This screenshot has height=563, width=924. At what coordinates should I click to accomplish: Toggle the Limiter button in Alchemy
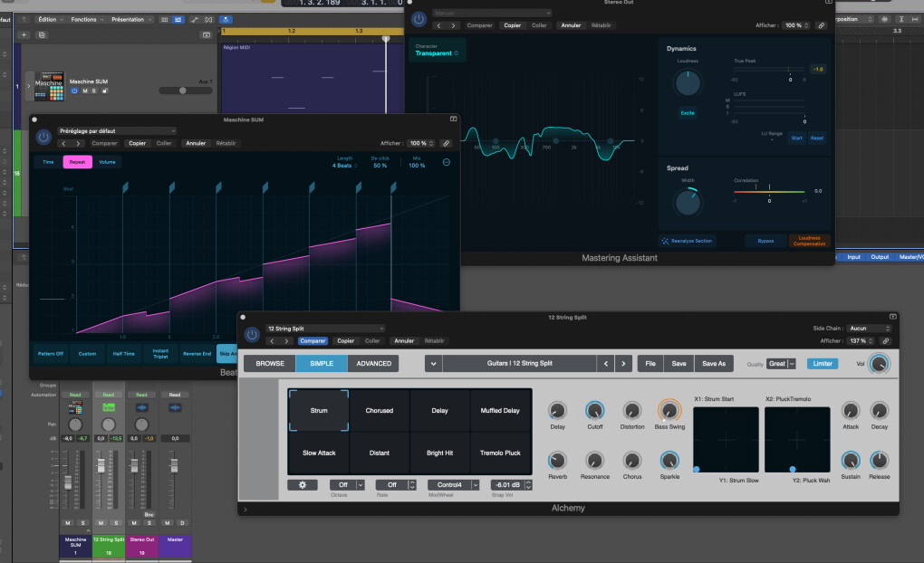(823, 363)
